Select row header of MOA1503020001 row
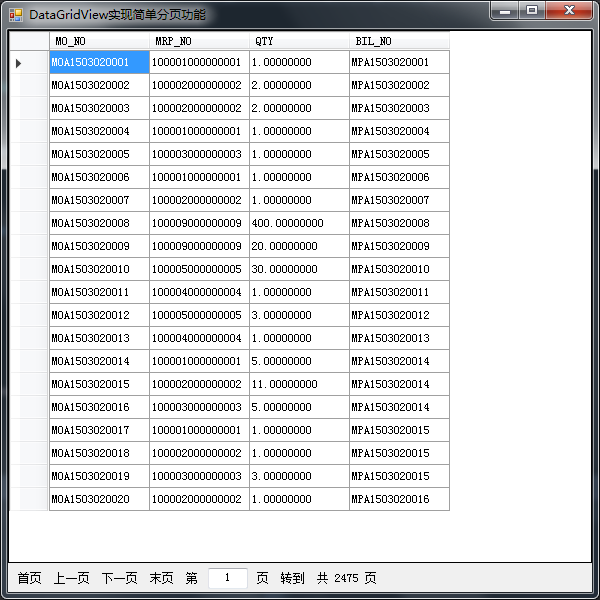This screenshot has height=600, width=600. click(x=29, y=62)
